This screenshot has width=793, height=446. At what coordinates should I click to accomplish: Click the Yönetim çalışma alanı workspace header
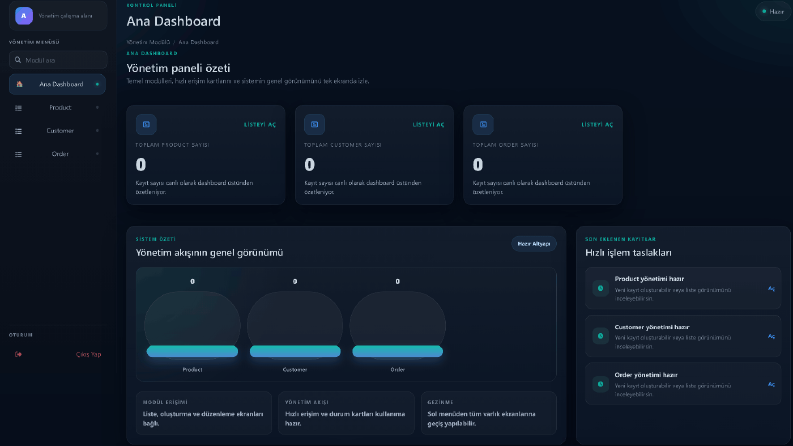coord(58,16)
